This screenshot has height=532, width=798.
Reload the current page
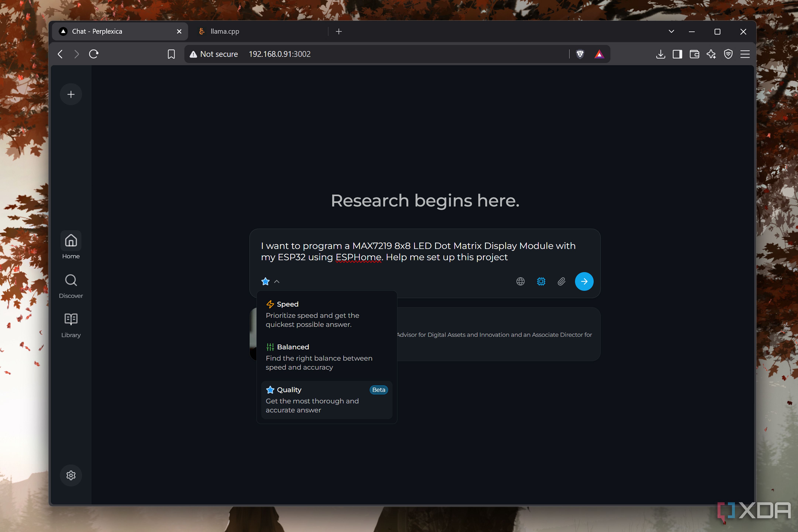(94, 54)
